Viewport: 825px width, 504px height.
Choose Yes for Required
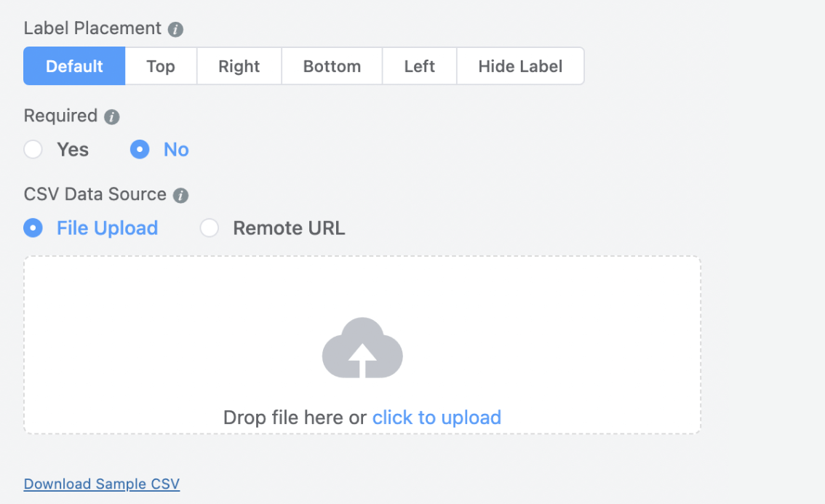[x=33, y=150]
